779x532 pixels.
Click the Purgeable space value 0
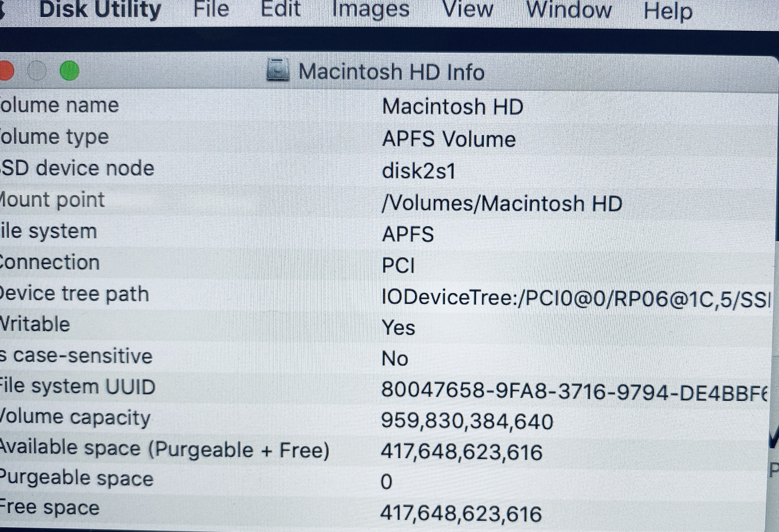387,482
